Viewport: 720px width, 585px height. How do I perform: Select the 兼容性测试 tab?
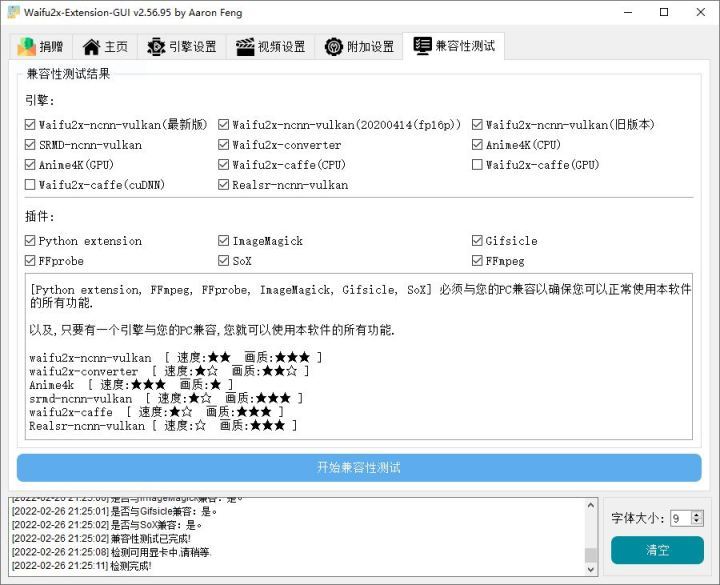(454, 45)
